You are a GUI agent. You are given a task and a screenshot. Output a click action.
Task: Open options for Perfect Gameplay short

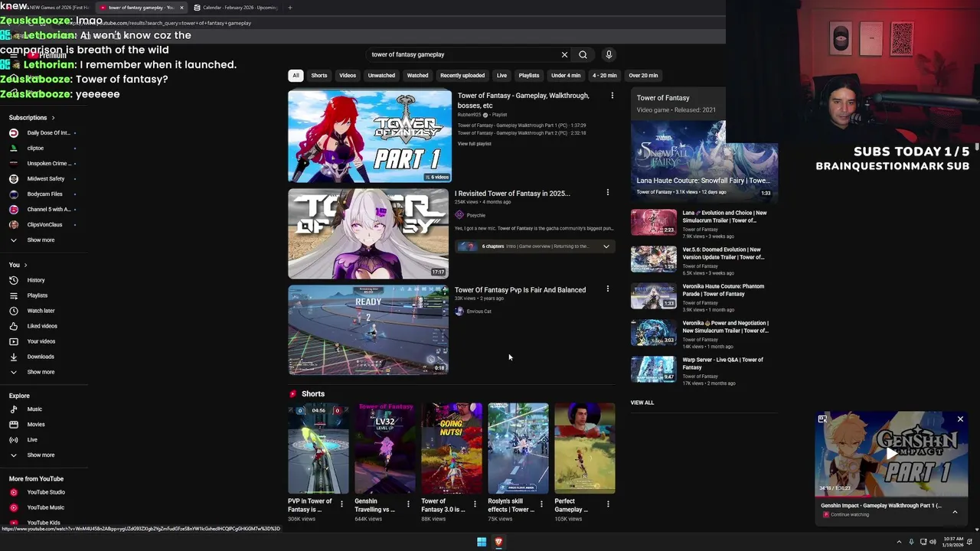pyautogui.click(x=608, y=504)
